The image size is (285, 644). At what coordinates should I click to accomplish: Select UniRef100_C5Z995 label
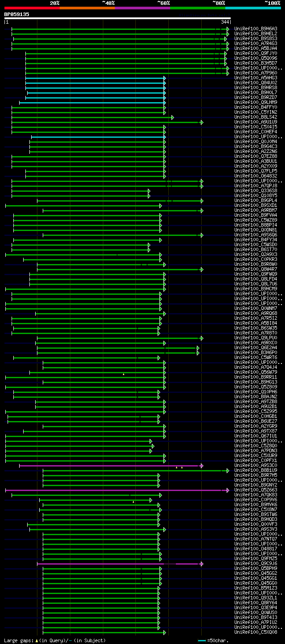(256, 412)
